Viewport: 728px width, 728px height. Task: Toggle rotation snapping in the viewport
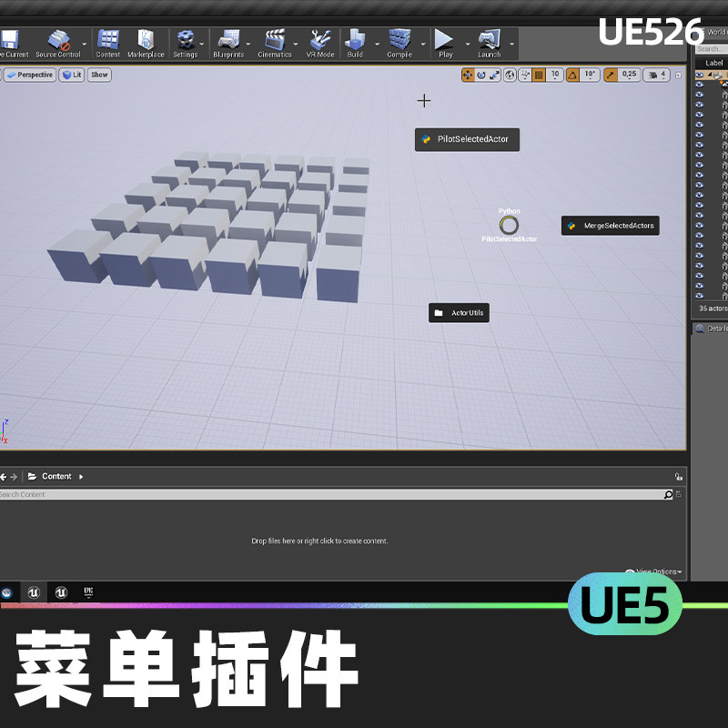(573, 75)
